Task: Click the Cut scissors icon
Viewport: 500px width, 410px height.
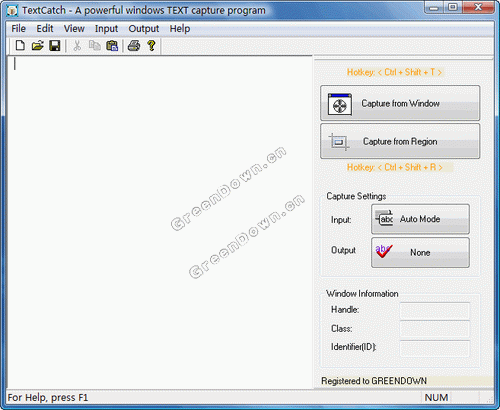Action: point(77,45)
